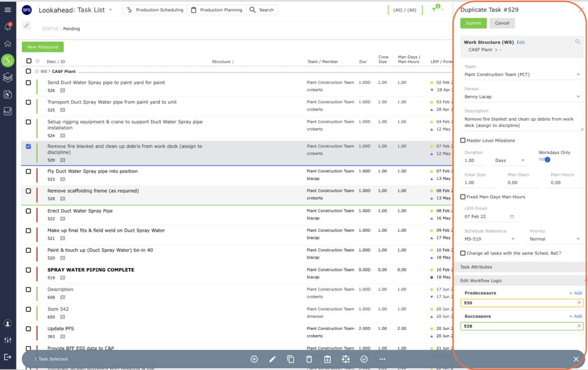This screenshot has height=370, width=588.
Task: Open the more options ellipsis in toolbar
Action: pyautogui.click(x=382, y=359)
